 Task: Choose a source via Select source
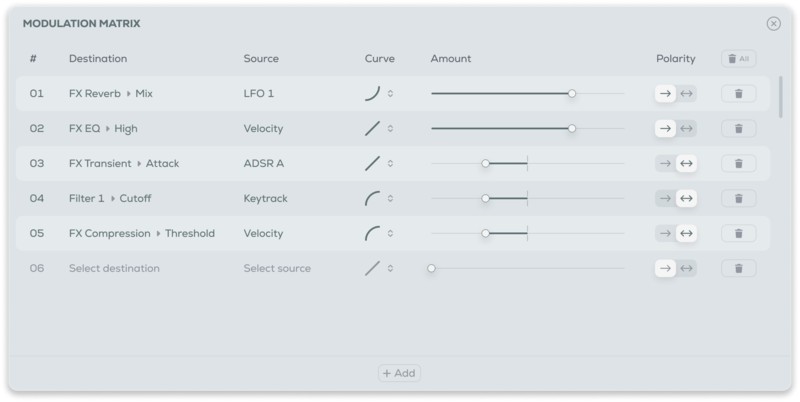pos(277,269)
